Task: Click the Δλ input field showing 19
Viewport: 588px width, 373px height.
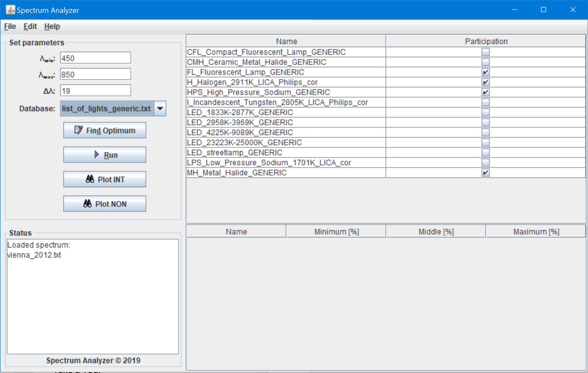Action: (95, 91)
